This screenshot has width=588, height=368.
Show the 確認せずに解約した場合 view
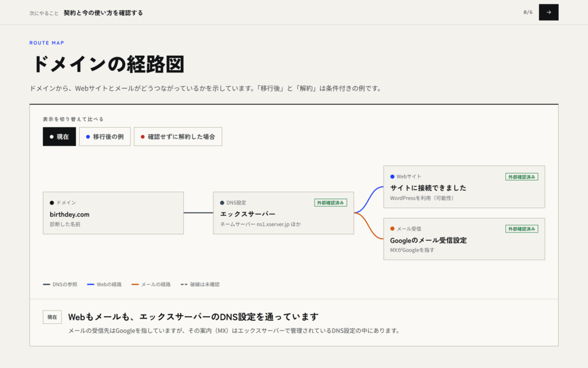click(178, 137)
